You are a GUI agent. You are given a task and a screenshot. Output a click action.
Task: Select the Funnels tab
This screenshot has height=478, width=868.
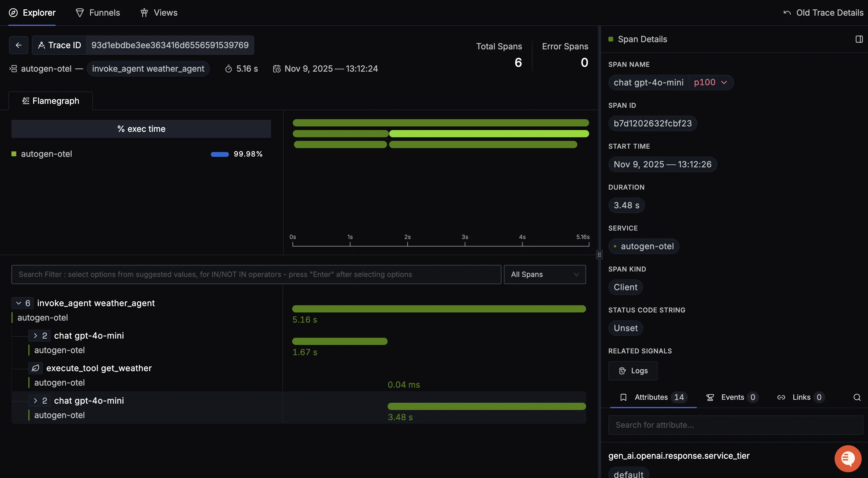(x=98, y=12)
